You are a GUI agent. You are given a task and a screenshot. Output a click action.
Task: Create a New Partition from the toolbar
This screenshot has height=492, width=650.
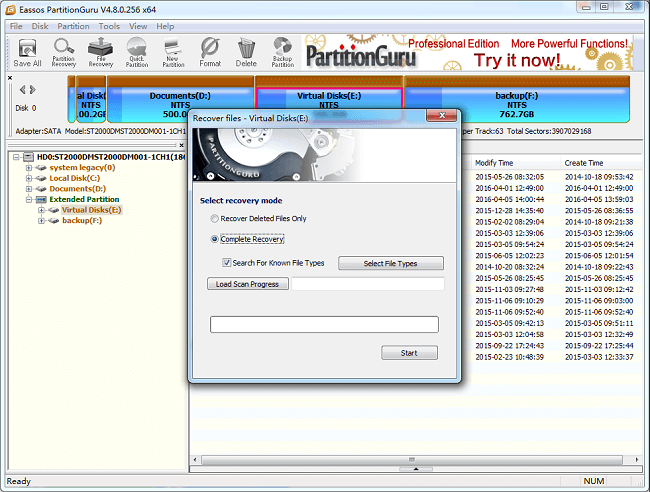[173, 53]
